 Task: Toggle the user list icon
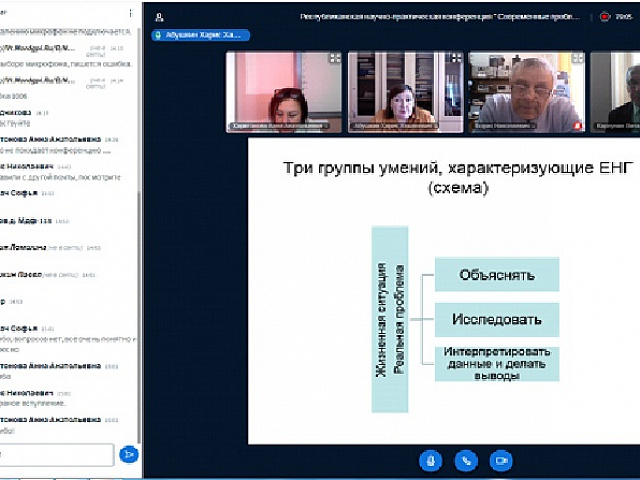[160, 17]
